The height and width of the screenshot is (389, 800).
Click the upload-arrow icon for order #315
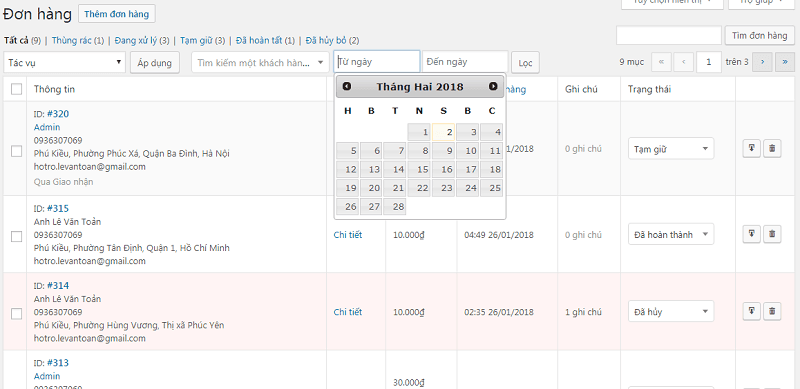pyautogui.click(x=752, y=234)
